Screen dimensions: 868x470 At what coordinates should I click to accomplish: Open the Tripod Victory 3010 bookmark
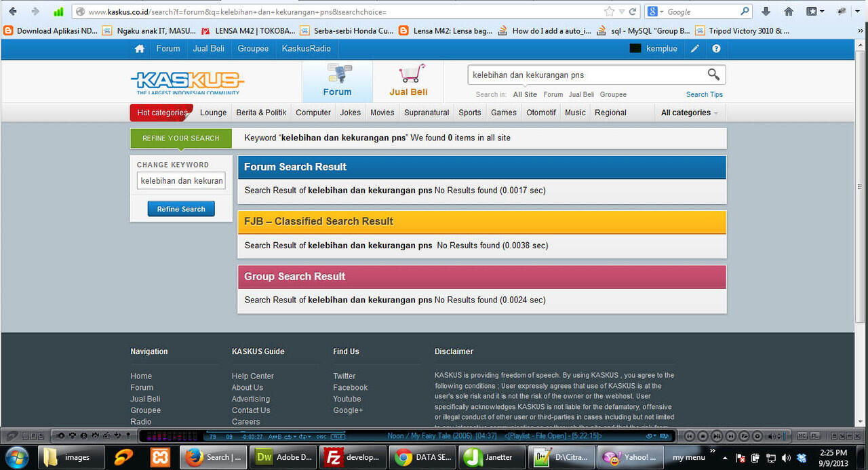[x=742, y=31]
